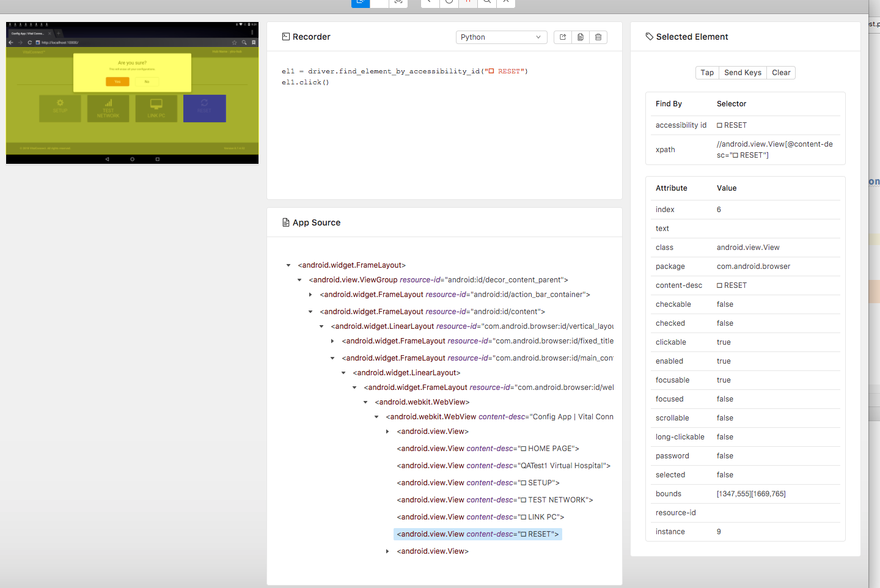Open the Python language dropdown
The height and width of the screenshot is (588, 880).
click(501, 37)
